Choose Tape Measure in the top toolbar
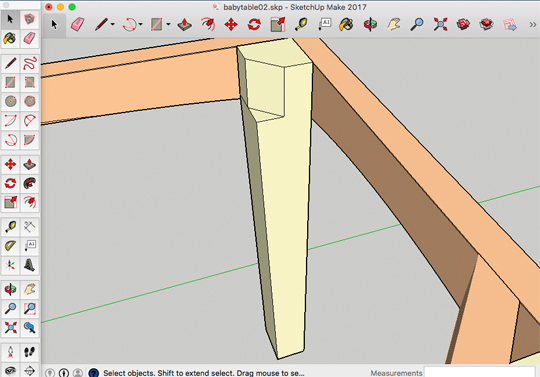The width and height of the screenshot is (540, 377). tap(301, 25)
